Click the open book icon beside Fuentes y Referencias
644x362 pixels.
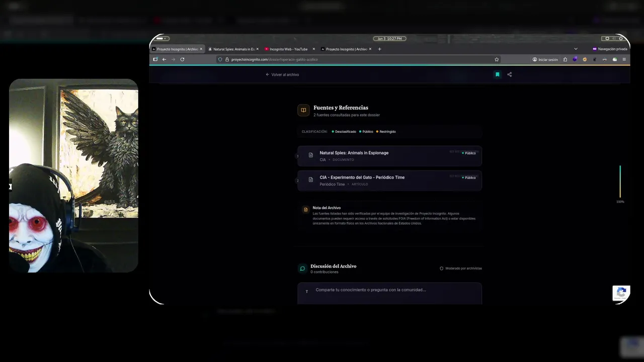coord(303,110)
